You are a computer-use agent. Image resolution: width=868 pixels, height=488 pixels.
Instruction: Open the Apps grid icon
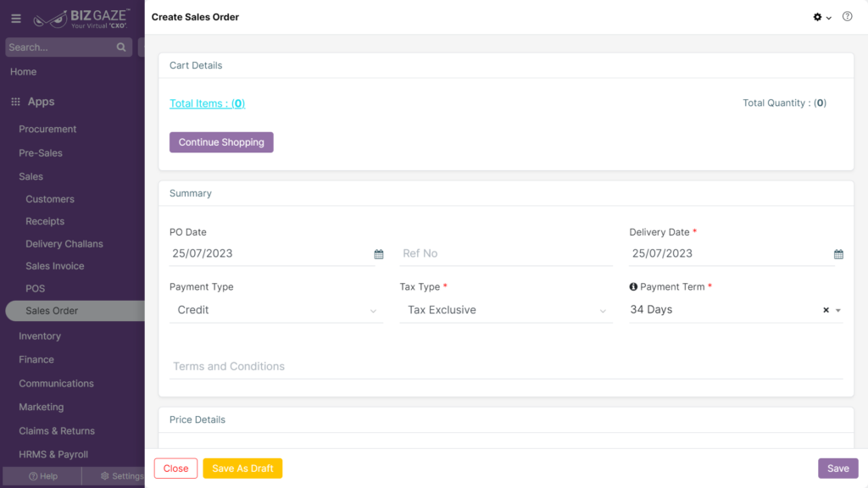pos(15,102)
